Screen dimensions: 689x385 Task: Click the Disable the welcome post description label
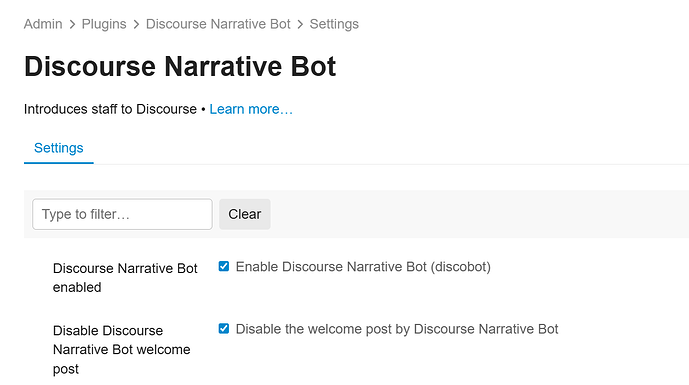397,329
